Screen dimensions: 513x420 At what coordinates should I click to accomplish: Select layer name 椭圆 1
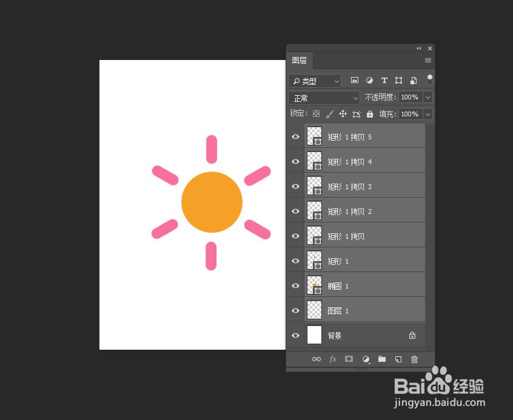(338, 286)
